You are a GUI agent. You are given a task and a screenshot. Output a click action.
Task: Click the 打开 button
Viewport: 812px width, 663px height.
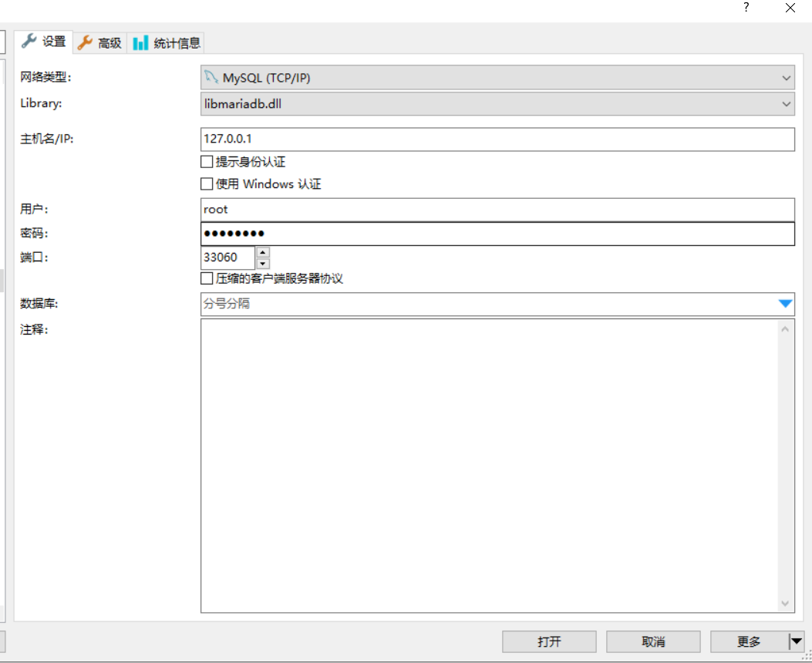tap(548, 641)
